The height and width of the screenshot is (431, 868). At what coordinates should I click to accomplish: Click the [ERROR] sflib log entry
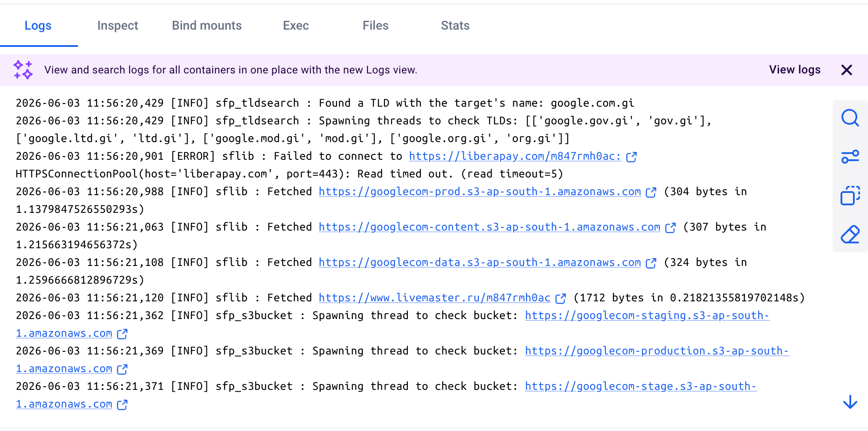click(x=326, y=165)
